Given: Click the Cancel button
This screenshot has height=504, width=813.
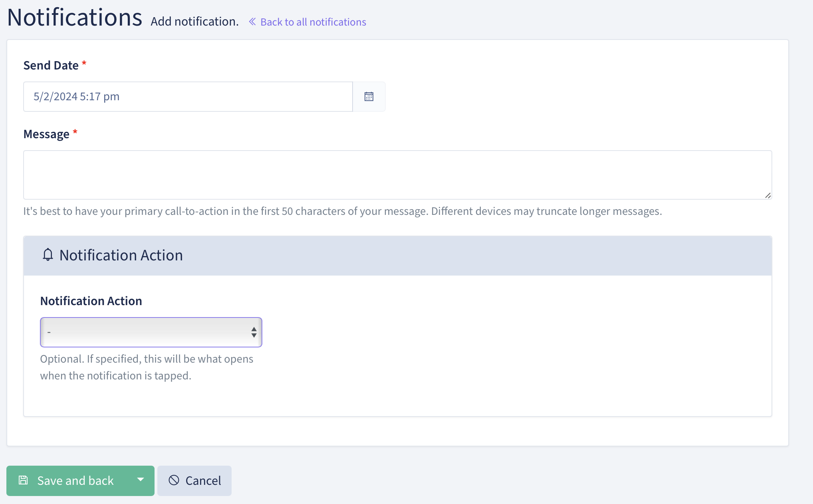Looking at the screenshot, I should pyautogui.click(x=194, y=480).
